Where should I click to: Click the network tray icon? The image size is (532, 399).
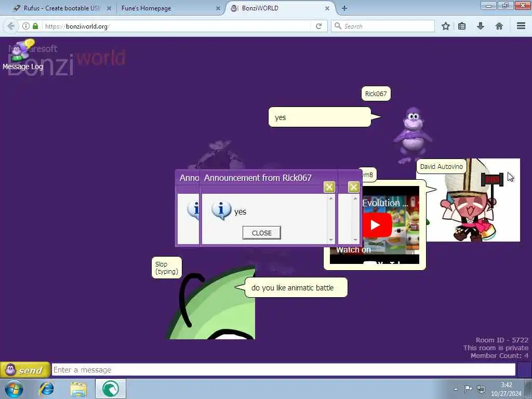point(481,389)
